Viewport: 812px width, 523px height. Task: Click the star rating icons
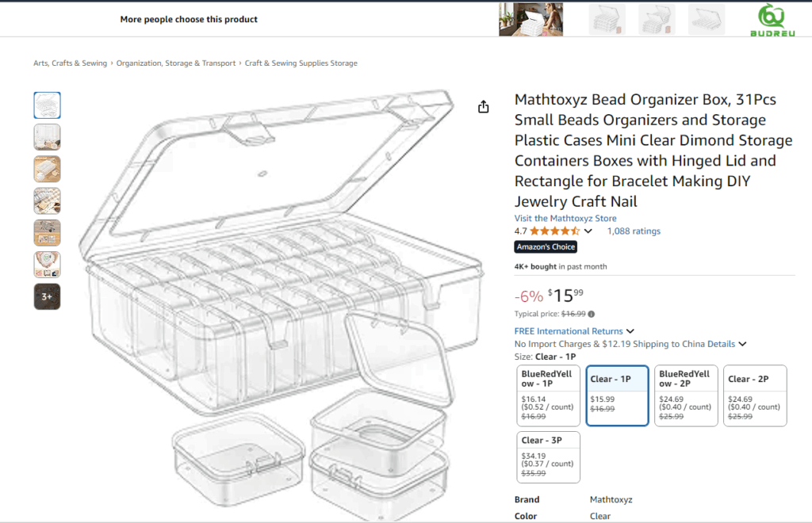[554, 231]
